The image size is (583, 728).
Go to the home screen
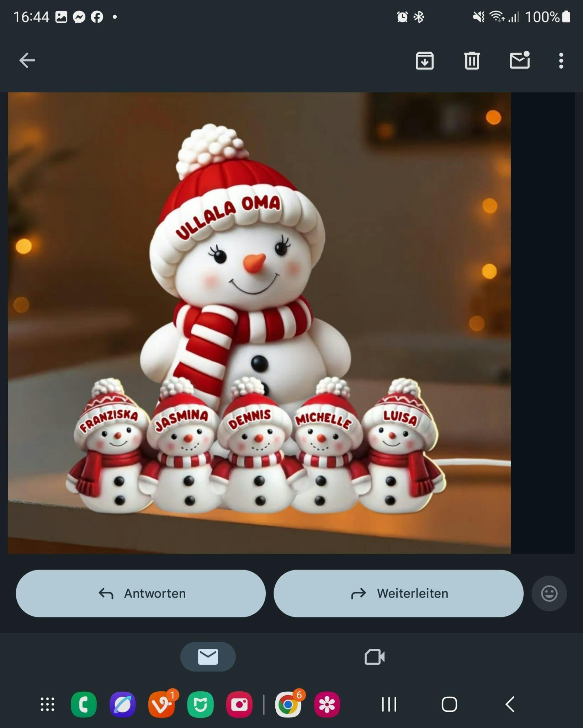(x=449, y=704)
